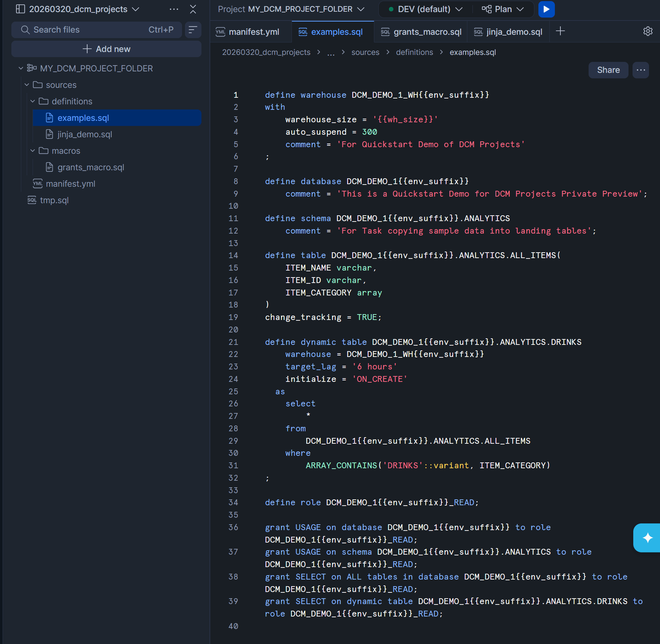Collapse the definitions folder
660x644 pixels.
[33, 101]
